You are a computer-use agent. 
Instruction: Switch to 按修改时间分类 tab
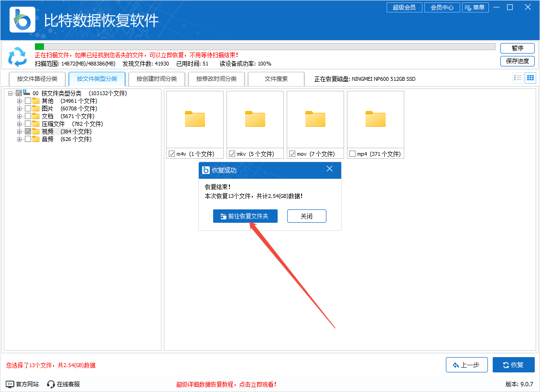(216, 79)
